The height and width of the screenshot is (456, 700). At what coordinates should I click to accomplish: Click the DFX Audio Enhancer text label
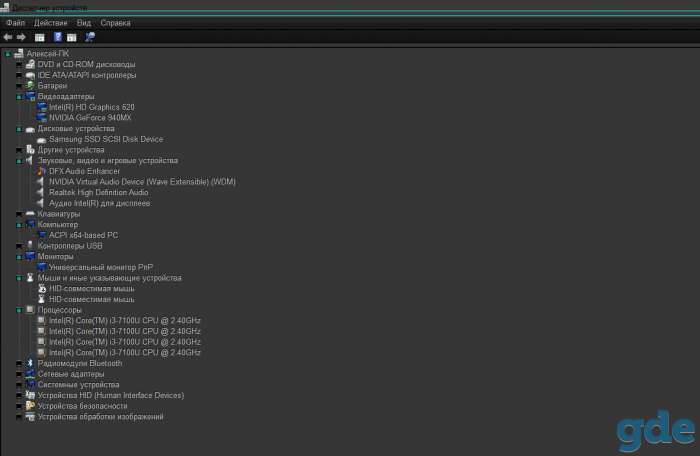coord(84,171)
